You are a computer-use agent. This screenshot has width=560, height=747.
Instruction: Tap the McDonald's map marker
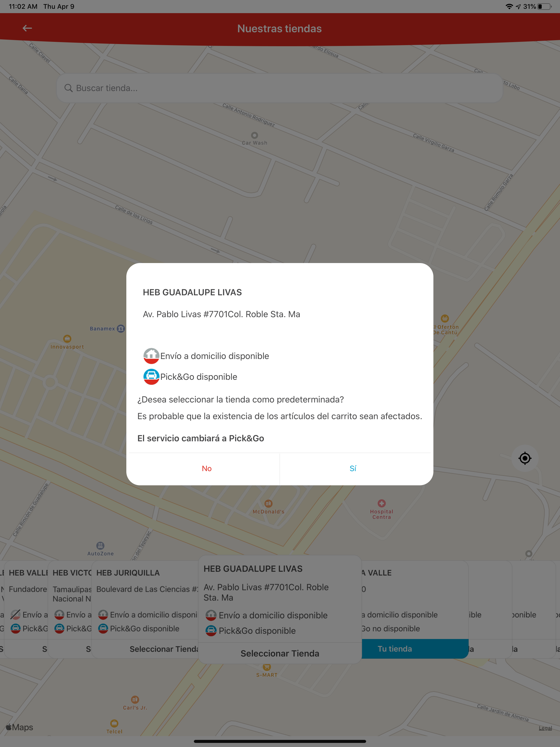coord(268,504)
